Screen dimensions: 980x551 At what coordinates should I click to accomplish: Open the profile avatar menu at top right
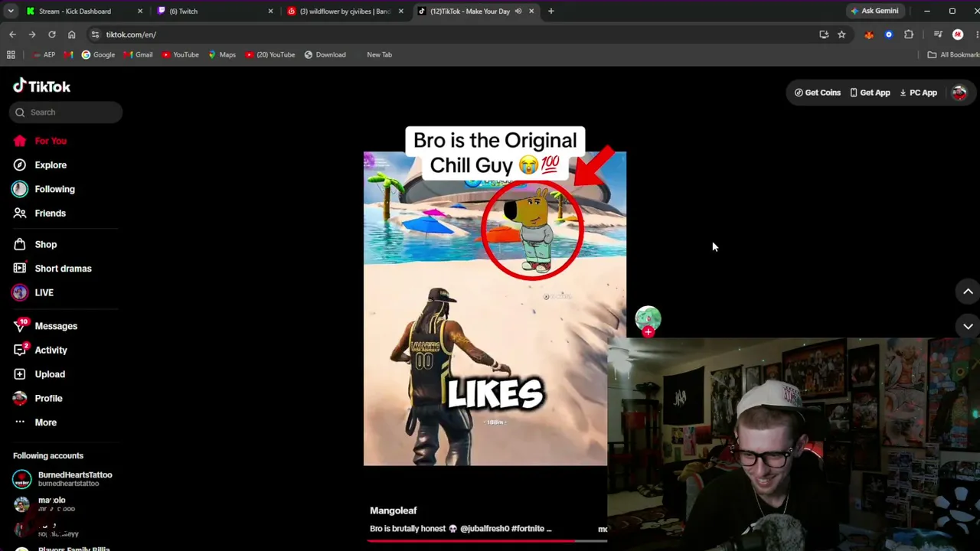(959, 93)
